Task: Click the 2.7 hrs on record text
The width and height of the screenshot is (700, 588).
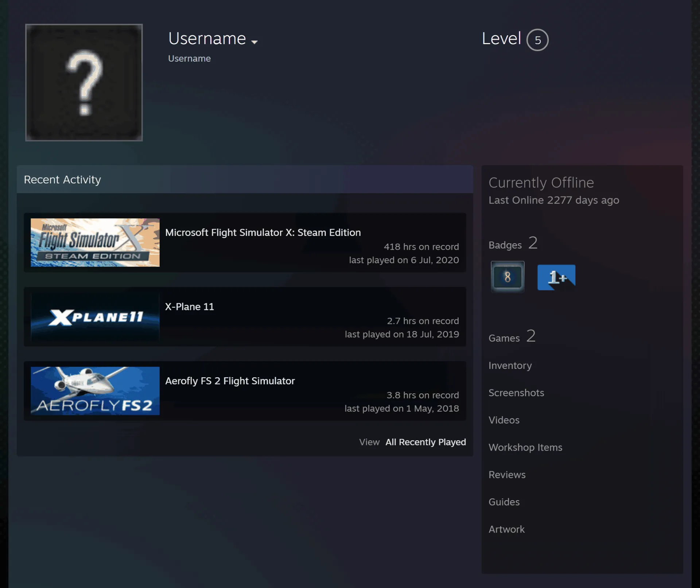Action: coord(423,321)
